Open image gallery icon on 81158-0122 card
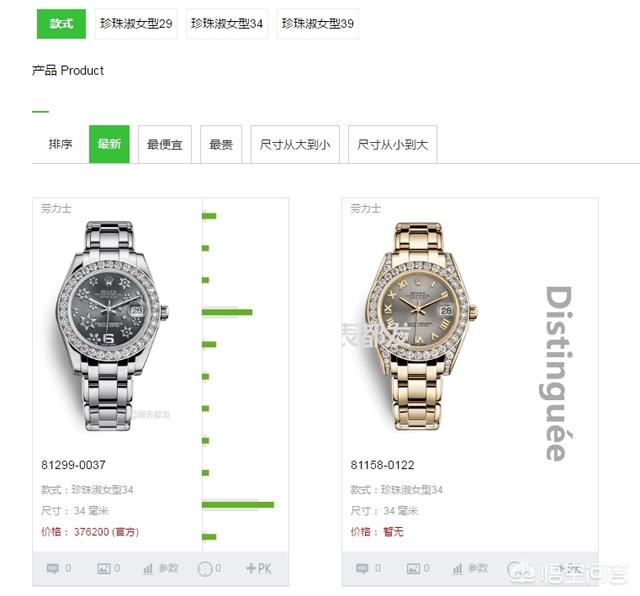Screen dimensions: 640x596 pyautogui.click(x=413, y=568)
